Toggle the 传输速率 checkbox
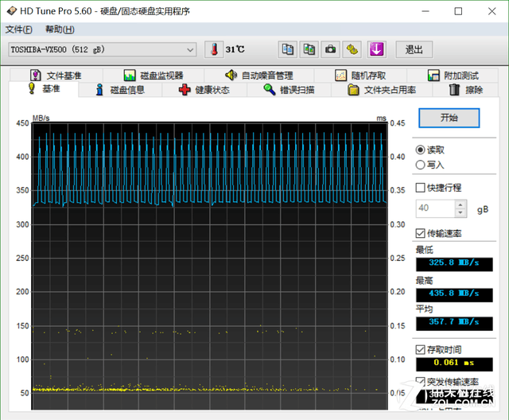Image resolution: width=509 pixels, height=420 pixels. click(420, 233)
